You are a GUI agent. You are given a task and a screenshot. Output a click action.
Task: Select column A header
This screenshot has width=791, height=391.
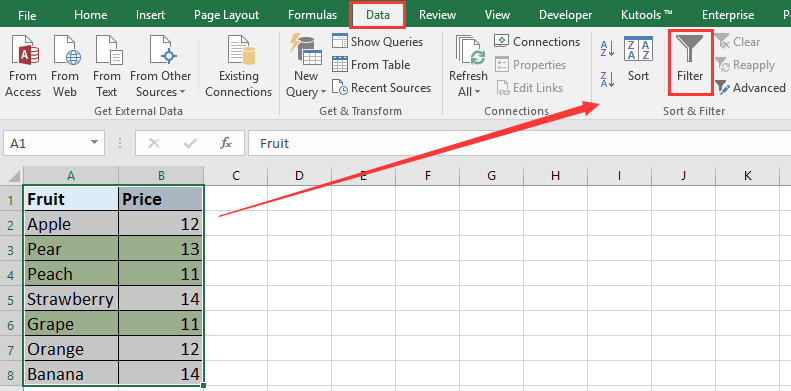(x=71, y=176)
